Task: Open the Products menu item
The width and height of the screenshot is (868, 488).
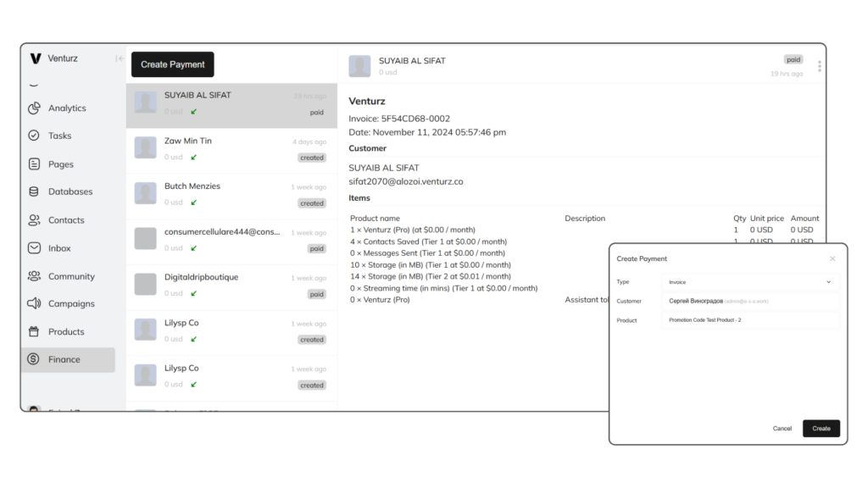Action: [x=68, y=331]
